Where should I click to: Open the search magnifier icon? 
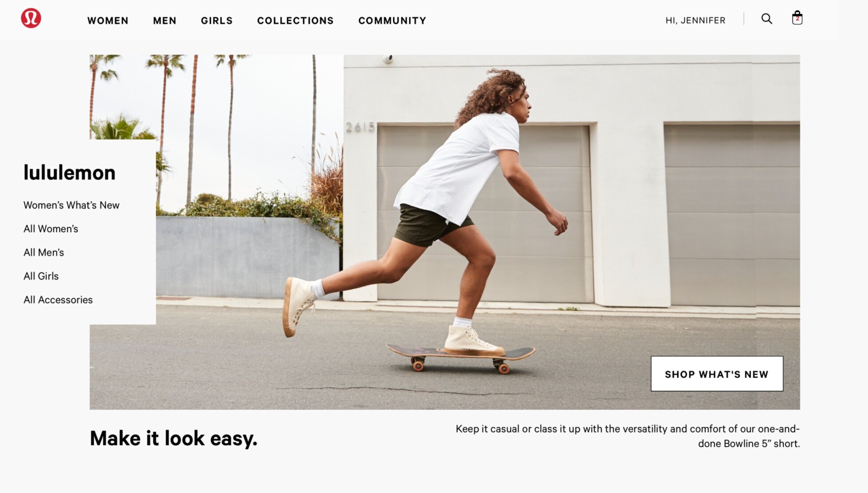pyautogui.click(x=767, y=19)
